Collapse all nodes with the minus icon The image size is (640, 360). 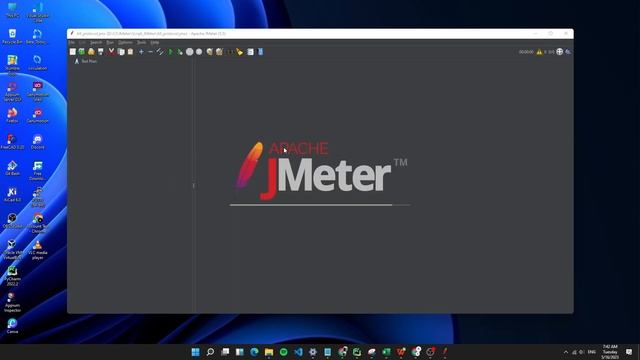pos(150,52)
